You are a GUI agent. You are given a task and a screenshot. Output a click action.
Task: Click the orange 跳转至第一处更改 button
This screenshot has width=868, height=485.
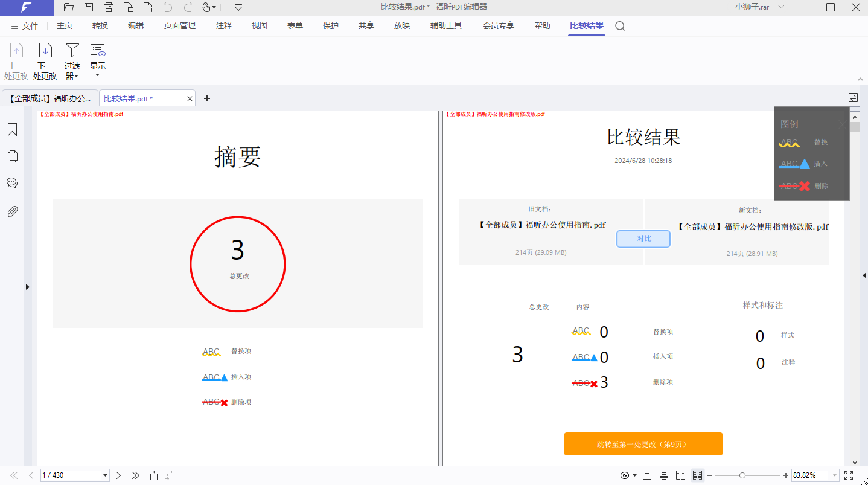tap(643, 444)
